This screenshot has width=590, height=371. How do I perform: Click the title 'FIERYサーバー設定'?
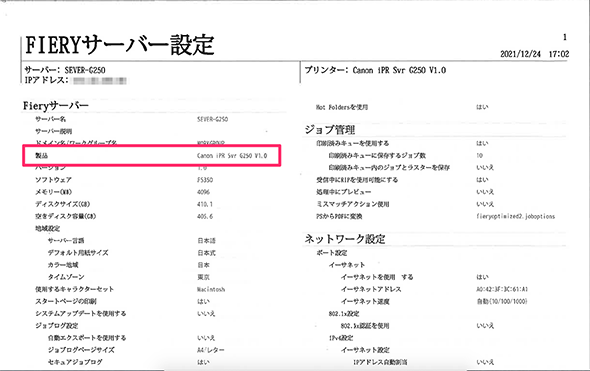pyautogui.click(x=120, y=45)
